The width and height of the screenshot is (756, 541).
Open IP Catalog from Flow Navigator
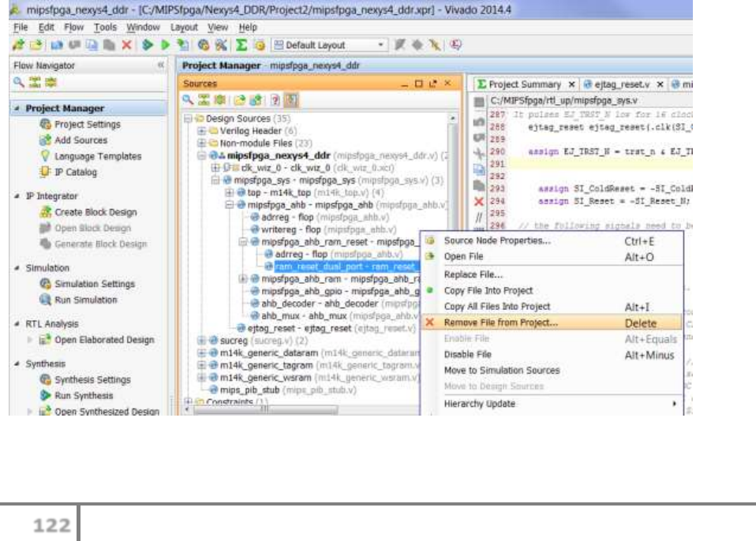point(77,172)
